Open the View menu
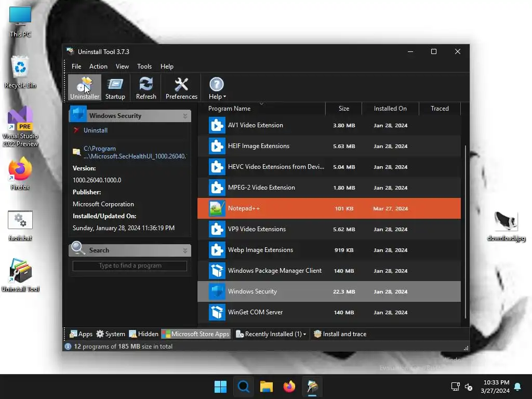This screenshot has height=399, width=532. (122, 66)
